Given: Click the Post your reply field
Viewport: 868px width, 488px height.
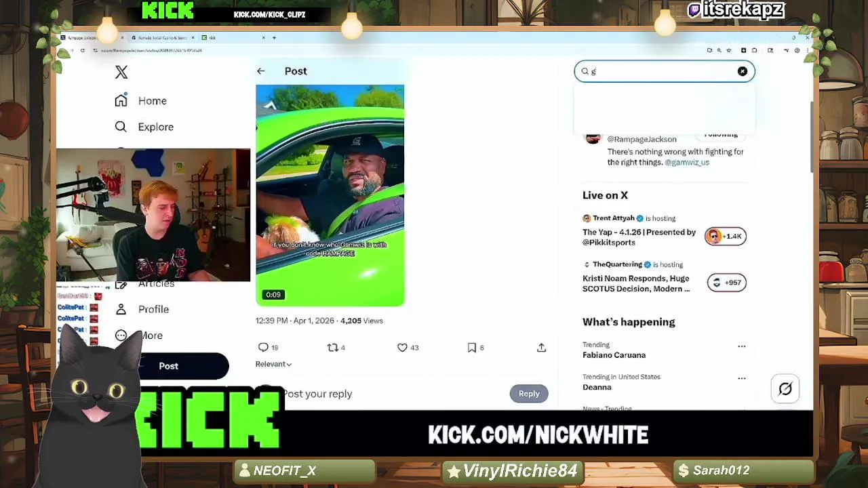Looking at the screenshot, I should coord(318,394).
